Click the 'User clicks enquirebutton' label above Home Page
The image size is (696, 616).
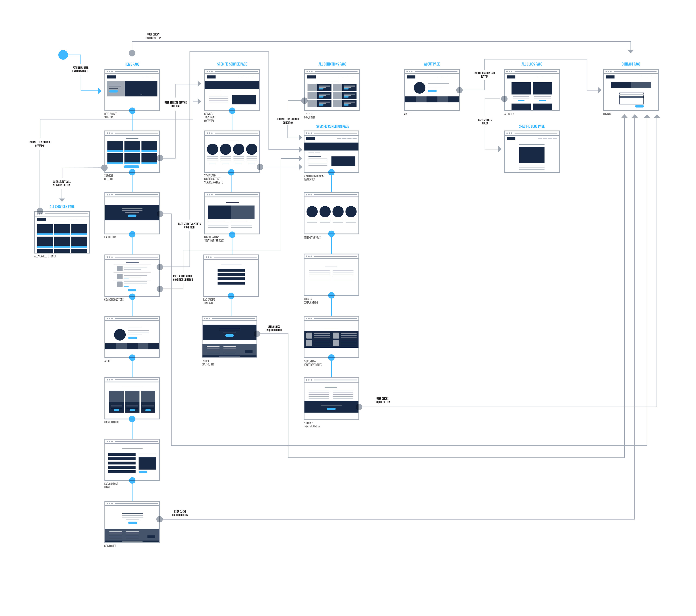[153, 36]
